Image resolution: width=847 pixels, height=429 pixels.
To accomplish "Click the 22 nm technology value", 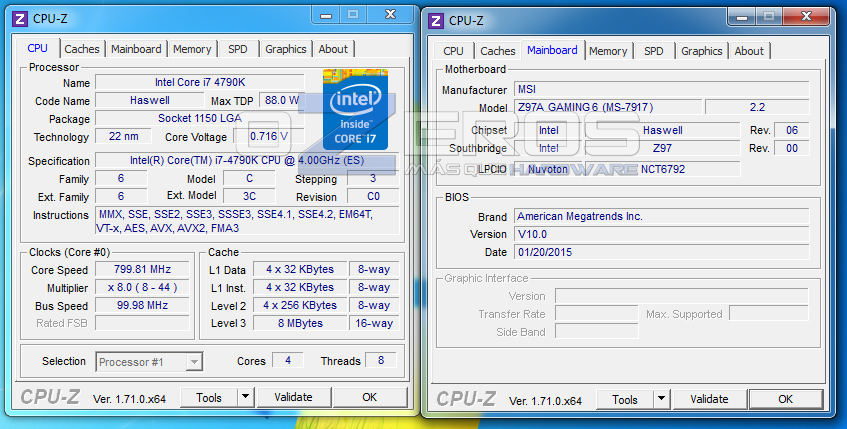I will 123,137.
